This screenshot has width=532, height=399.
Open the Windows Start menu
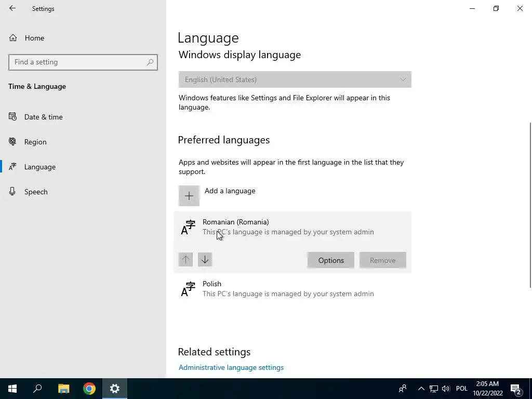pos(12,389)
